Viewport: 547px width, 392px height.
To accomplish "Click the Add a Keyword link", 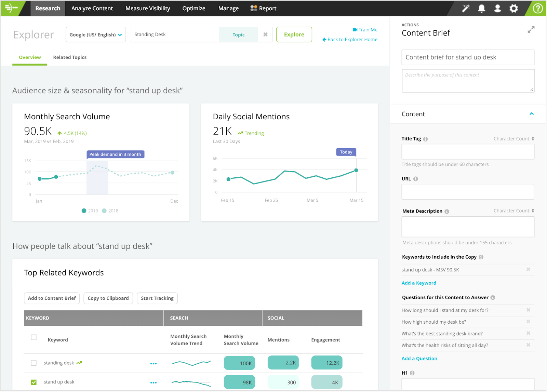I will coord(418,283).
